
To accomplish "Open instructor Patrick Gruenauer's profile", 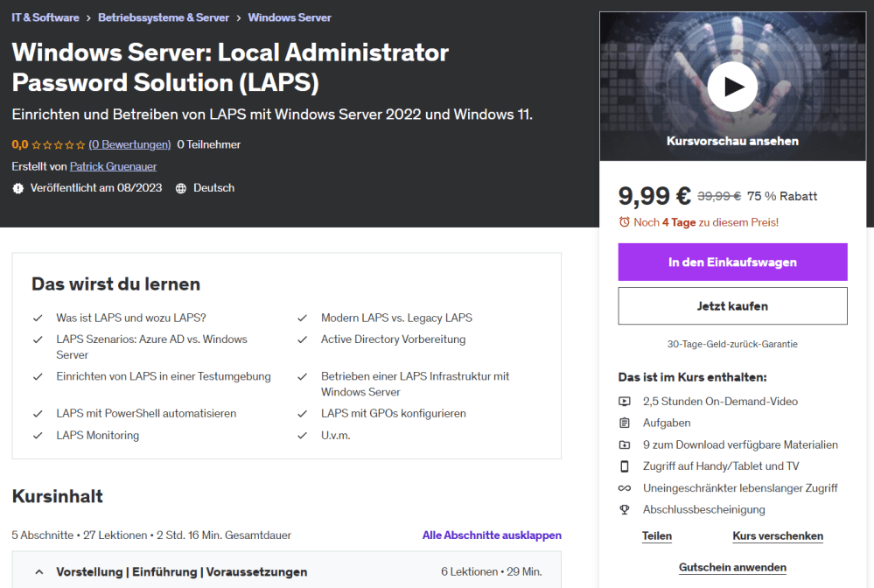I will [x=113, y=166].
